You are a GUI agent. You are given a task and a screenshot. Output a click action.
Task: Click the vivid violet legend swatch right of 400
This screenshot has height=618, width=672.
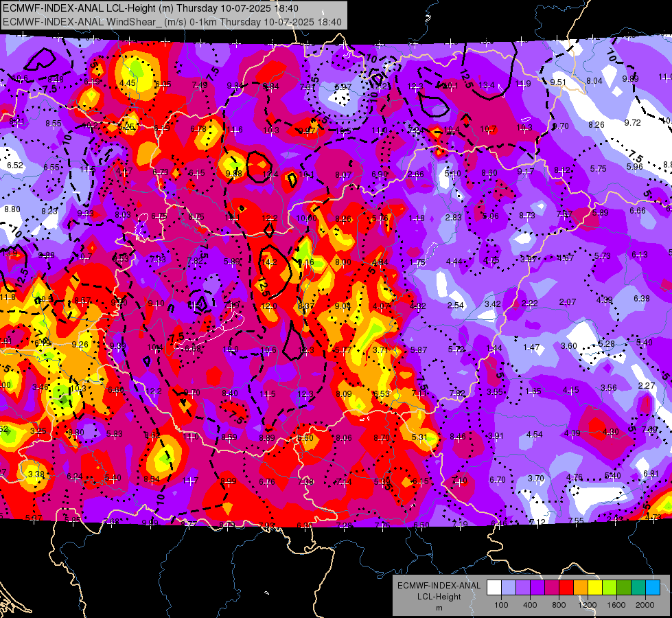(x=537, y=587)
